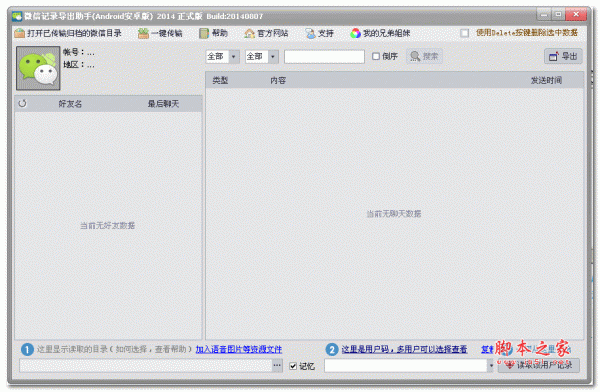Refresh the friends list icon
The width and height of the screenshot is (600, 392).
[x=22, y=103]
